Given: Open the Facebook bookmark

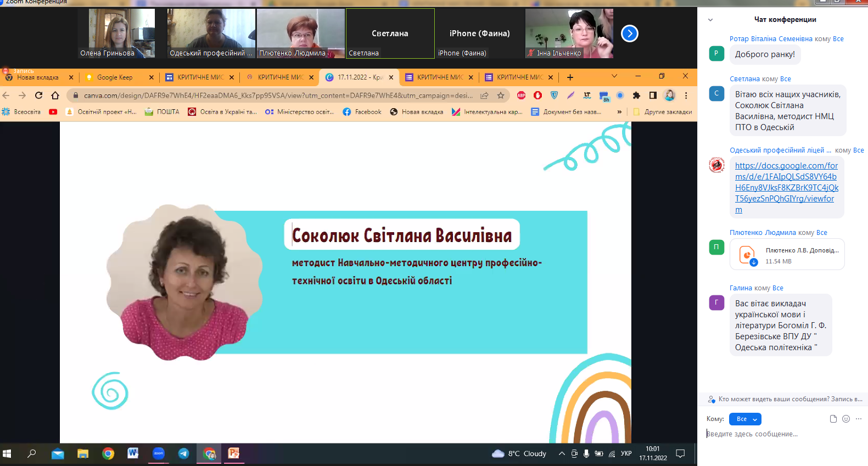Looking at the screenshot, I should [x=362, y=112].
